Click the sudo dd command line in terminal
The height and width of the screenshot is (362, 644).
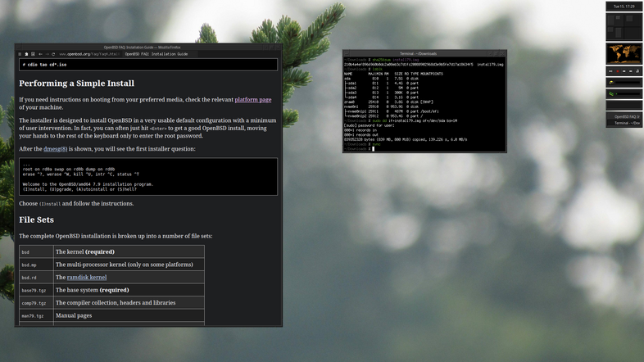[x=401, y=121]
